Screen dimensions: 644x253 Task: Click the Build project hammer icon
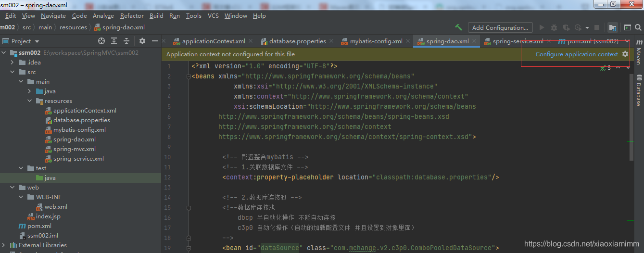pyautogui.click(x=458, y=27)
